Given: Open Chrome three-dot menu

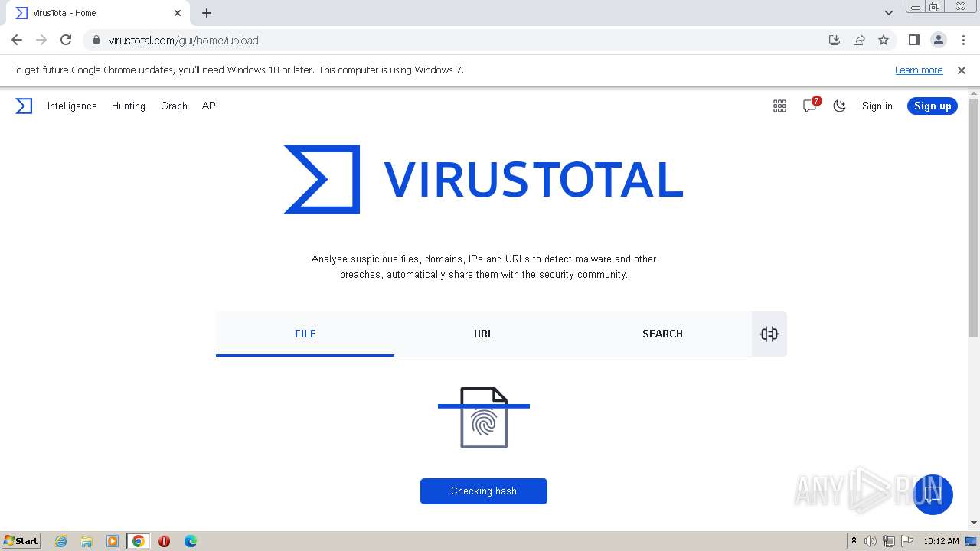Looking at the screenshot, I should 964,40.
